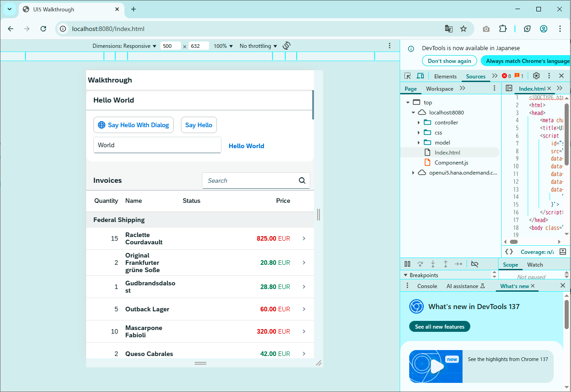Click the step over icon
571x392 pixels.
(420, 264)
